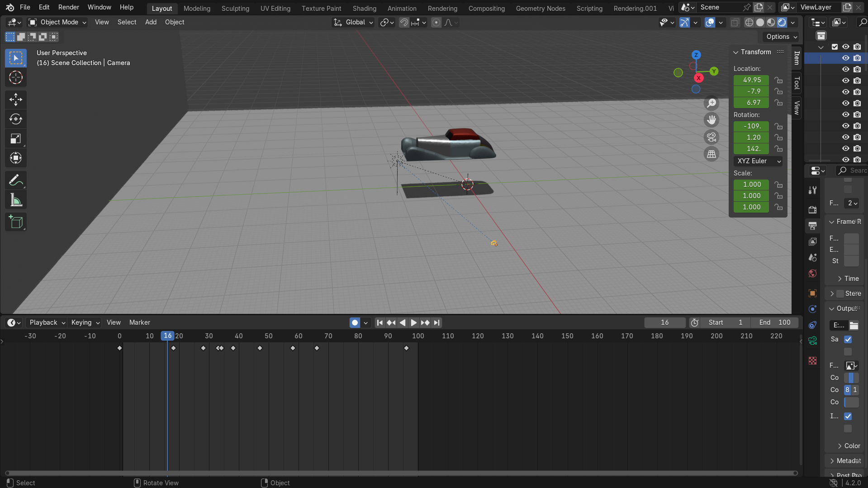
Task: Open the Global orientation dropdown
Action: point(353,22)
